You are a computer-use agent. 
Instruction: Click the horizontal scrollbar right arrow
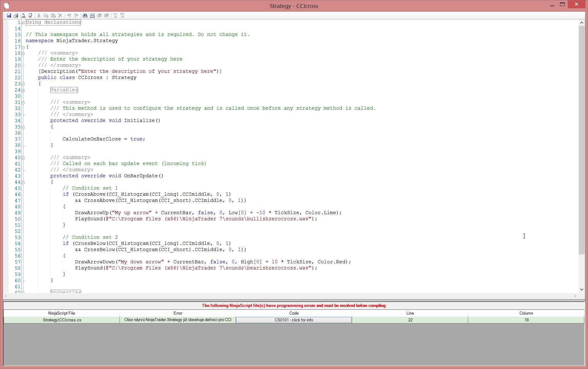[575, 296]
